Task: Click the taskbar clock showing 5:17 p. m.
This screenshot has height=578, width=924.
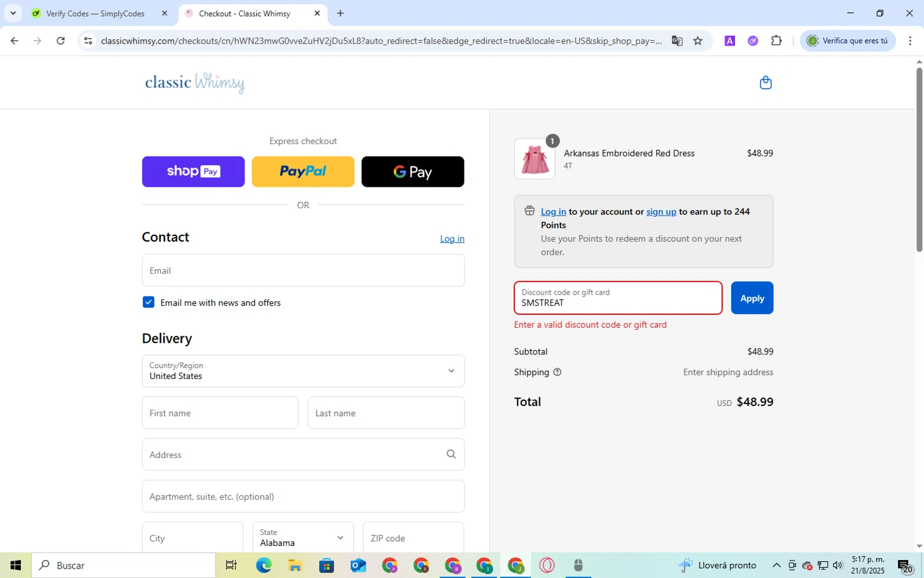Action: 868,565
